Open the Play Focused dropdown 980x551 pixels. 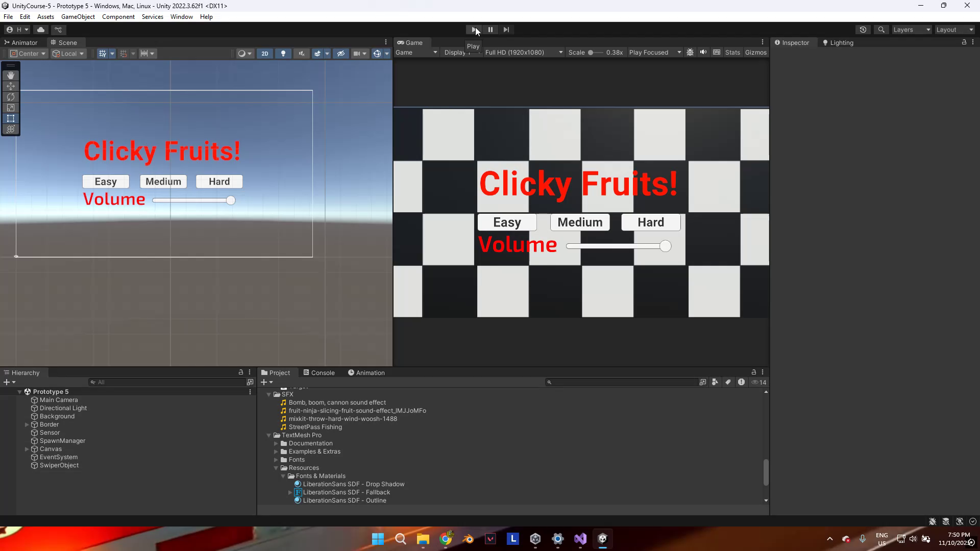(x=655, y=52)
